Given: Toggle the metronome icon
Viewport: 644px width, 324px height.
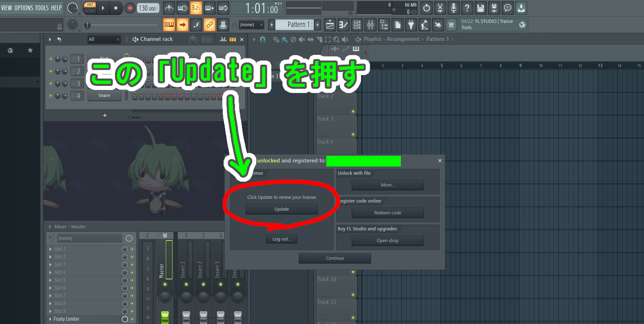Looking at the screenshot, I should tap(169, 8).
